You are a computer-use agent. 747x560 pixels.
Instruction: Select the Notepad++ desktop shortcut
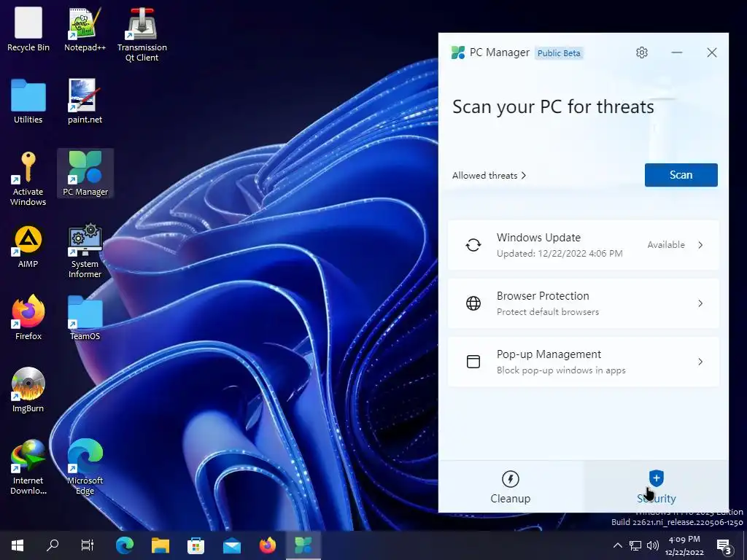(85, 29)
